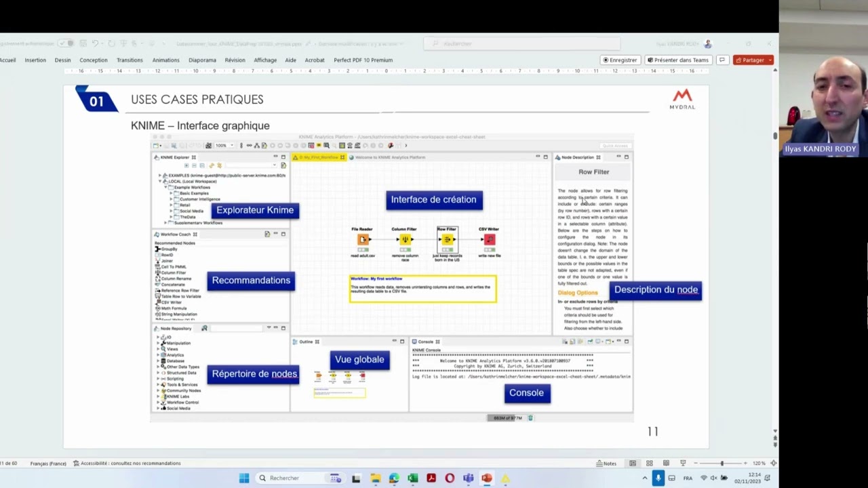
Task: Go to the Animations tab
Action: (166, 60)
